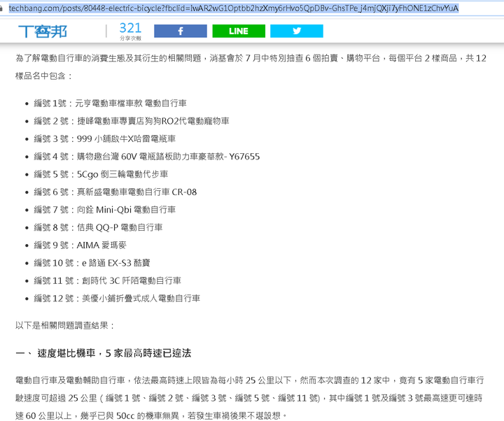This screenshot has width=504, height=421.
Task: Click the browser address bar URL
Action: point(233,8)
